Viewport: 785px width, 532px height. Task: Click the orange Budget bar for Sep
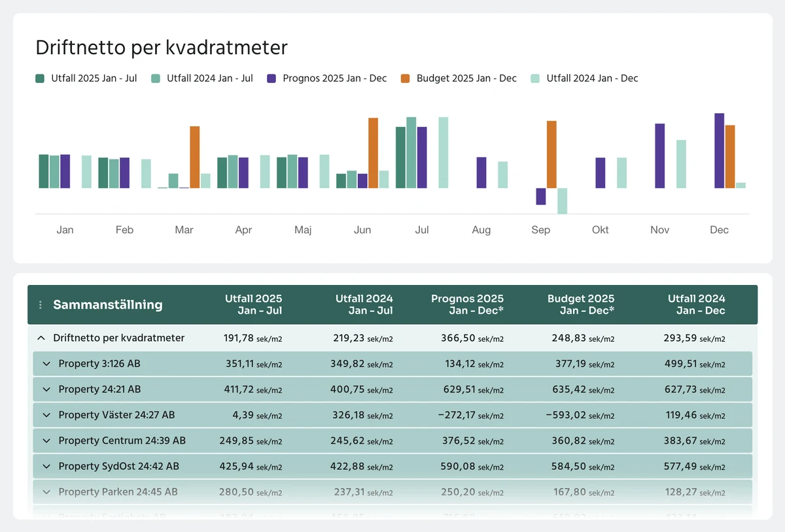tap(551, 154)
